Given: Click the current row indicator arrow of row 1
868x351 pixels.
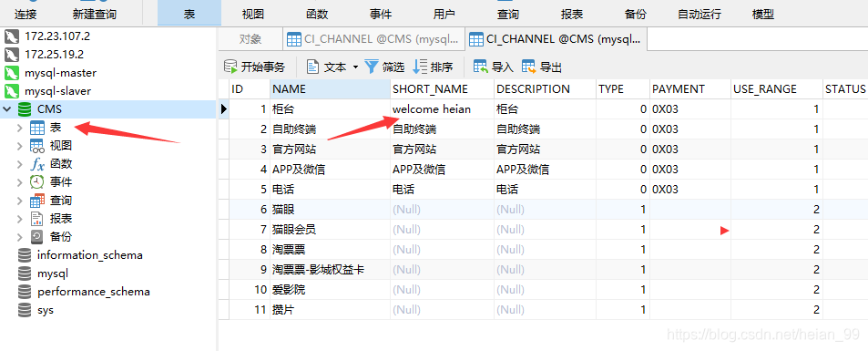Looking at the screenshot, I should 224,109.
